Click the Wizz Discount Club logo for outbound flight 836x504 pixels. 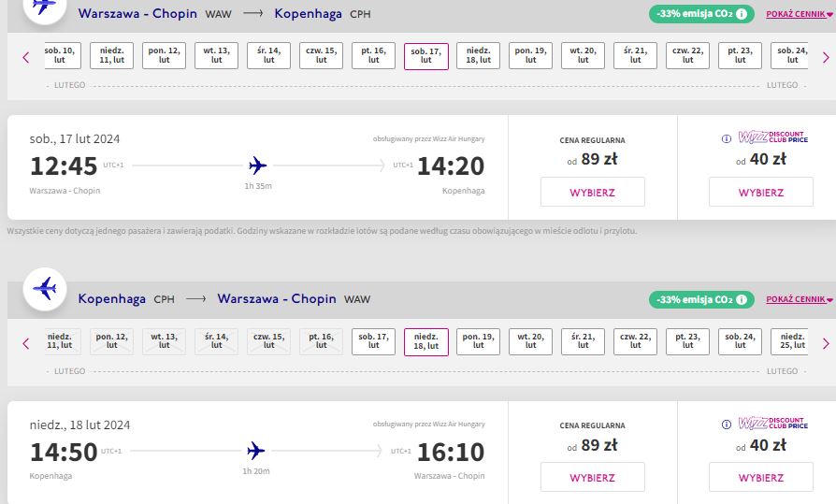[772, 137]
